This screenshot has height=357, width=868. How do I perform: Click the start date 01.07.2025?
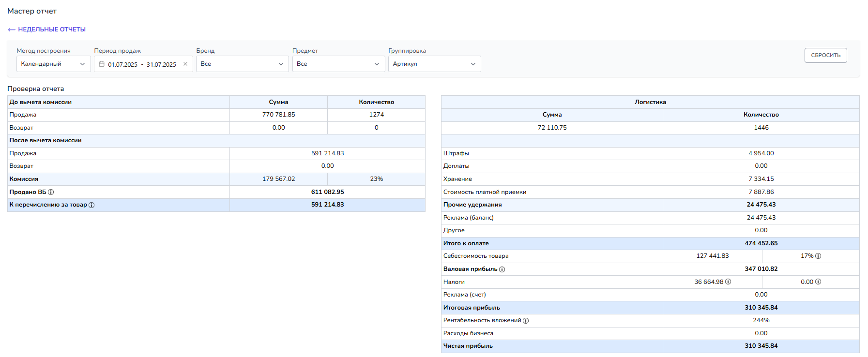coord(122,64)
